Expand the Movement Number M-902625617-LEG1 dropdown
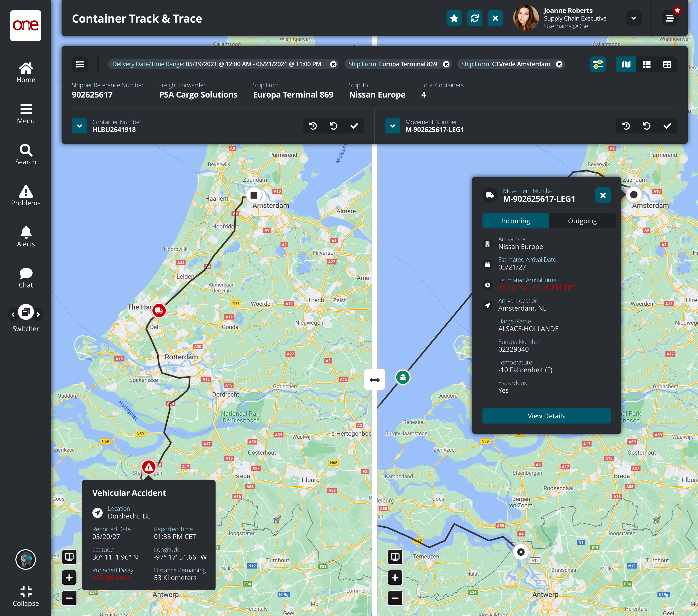The width and height of the screenshot is (698, 616). [x=392, y=126]
